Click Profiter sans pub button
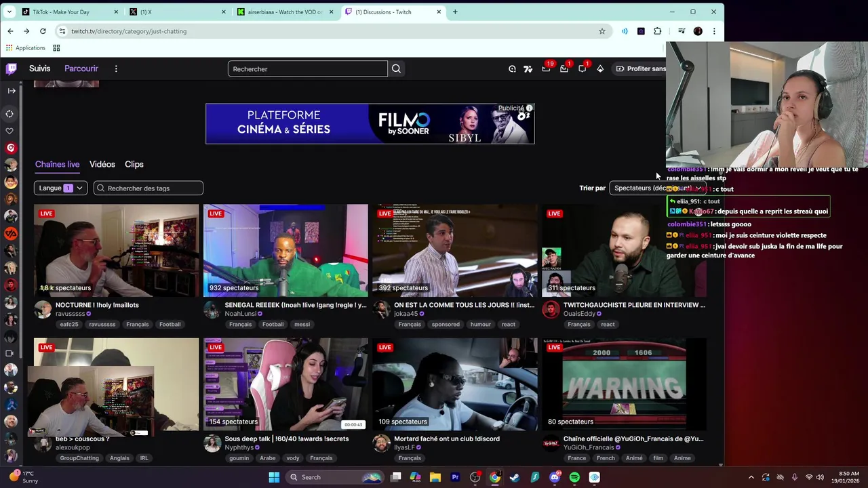 [640, 68]
